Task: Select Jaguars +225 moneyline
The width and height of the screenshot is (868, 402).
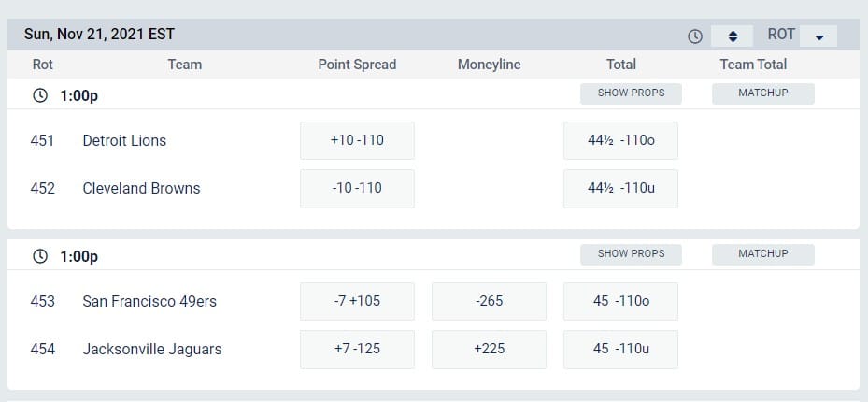Action: point(489,350)
